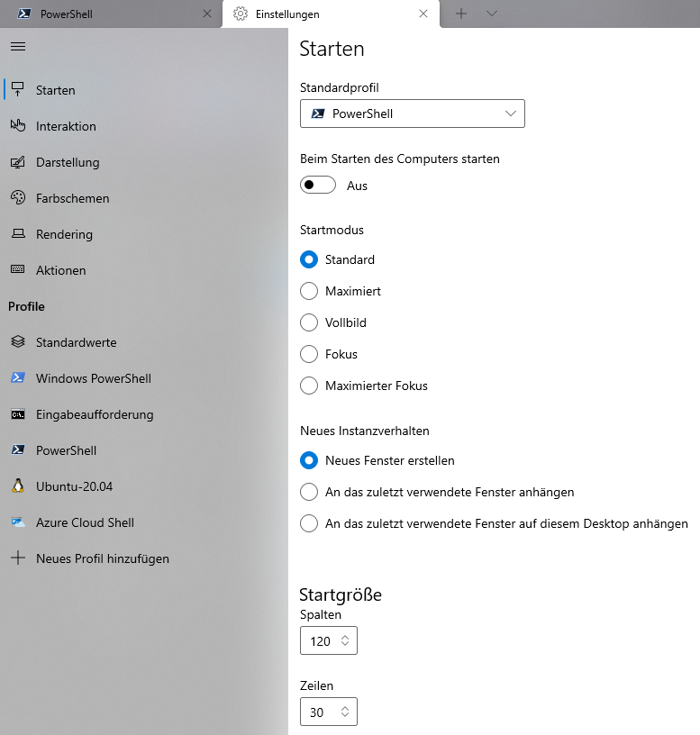Toggle 'Beim Starten des Computers starten' switch
The height and width of the screenshot is (735, 700).
pos(318,185)
